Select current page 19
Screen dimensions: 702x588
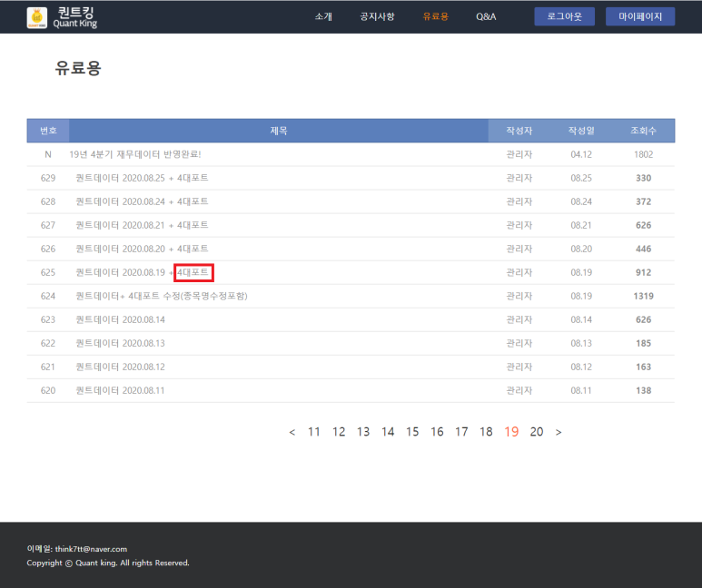(511, 432)
